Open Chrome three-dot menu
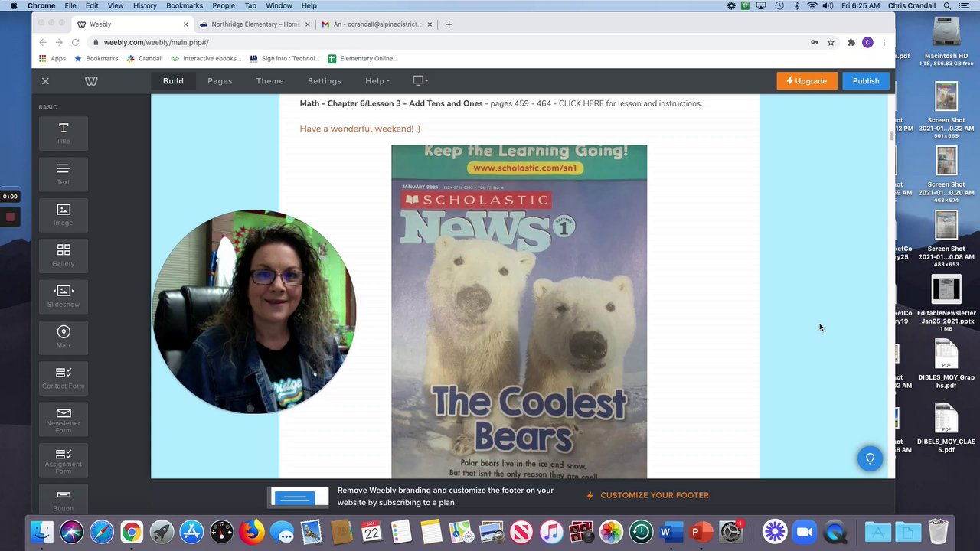The image size is (980, 551). (884, 42)
